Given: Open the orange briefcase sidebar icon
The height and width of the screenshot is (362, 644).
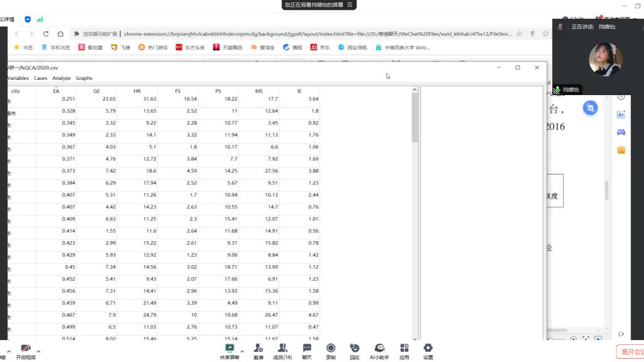Looking at the screenshot, I should [621, 150].
